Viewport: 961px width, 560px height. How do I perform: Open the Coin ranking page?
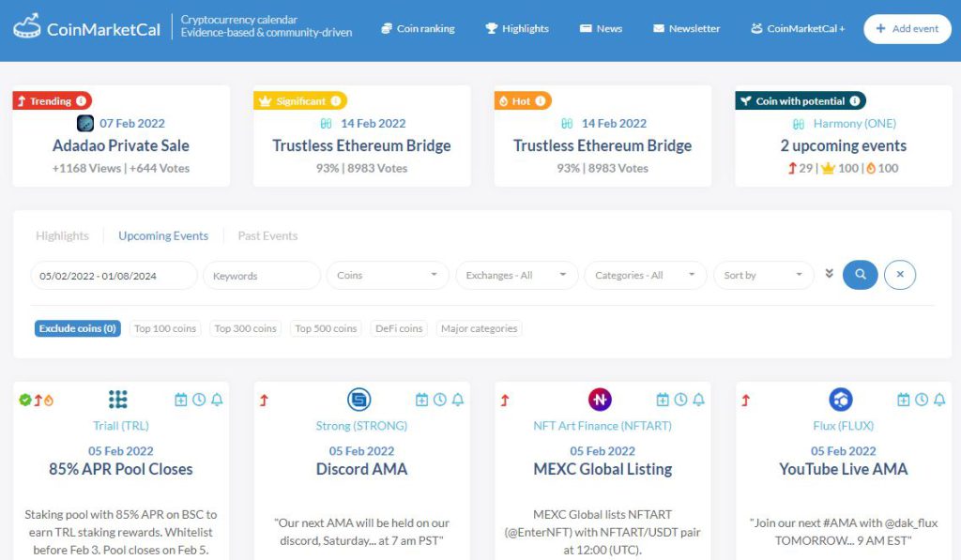(x=418, y=28)
